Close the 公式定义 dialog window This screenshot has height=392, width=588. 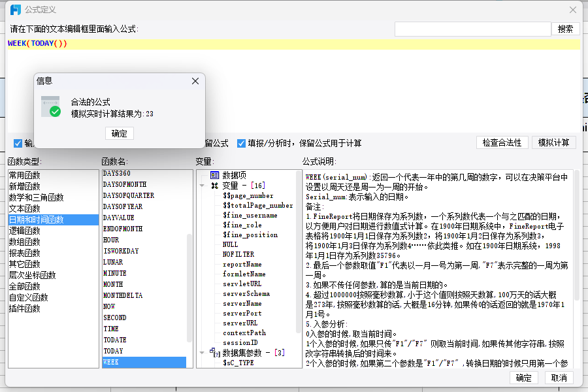573,10
